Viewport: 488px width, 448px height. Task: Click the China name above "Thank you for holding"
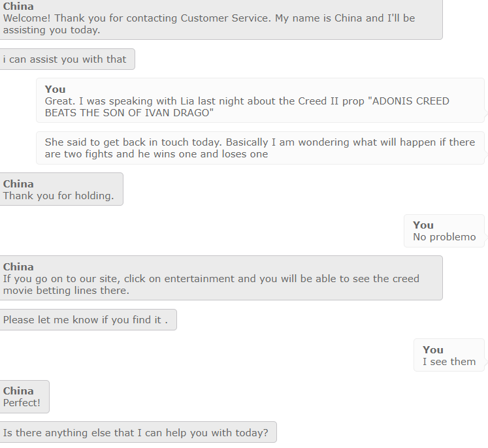[x=18, y=184]
